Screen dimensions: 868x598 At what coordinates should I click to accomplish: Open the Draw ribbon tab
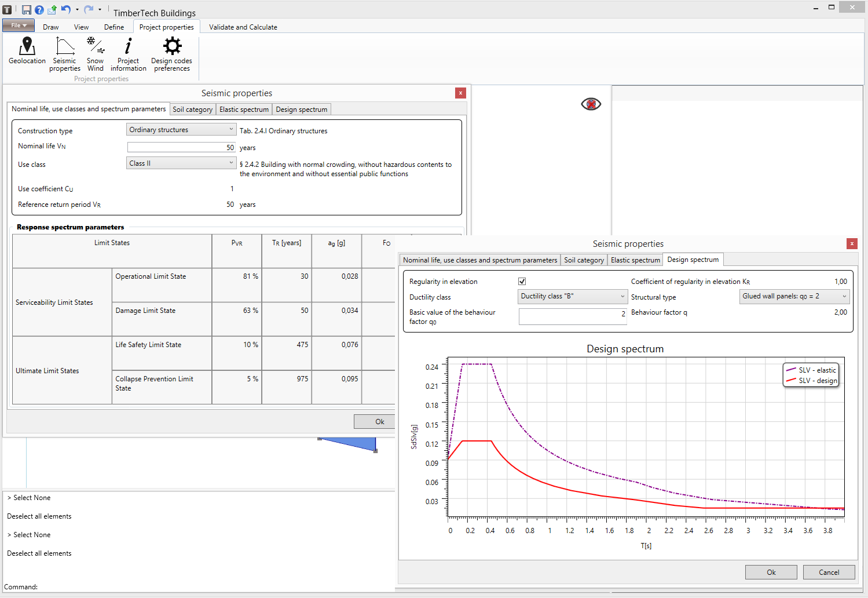pyautogui.click(x=51, y=27)
